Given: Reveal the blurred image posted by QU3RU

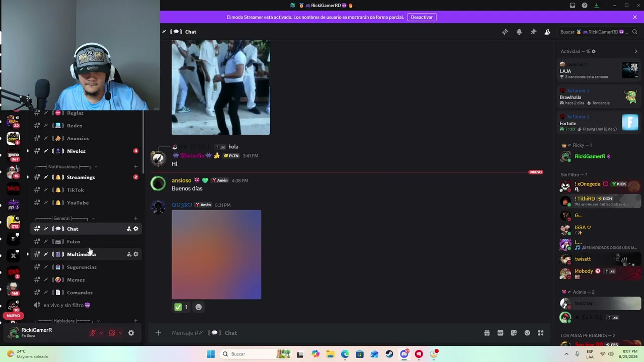Looking at the screenshot, I should point(216,255).
